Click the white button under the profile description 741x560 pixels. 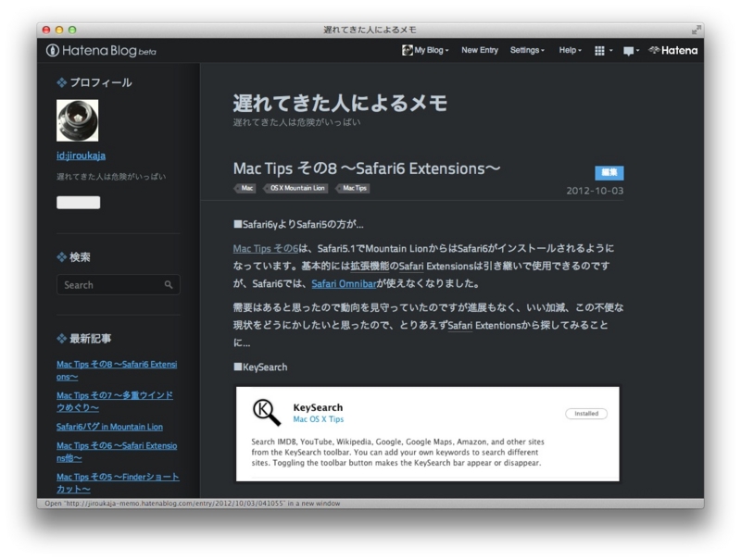pos(79,203)
